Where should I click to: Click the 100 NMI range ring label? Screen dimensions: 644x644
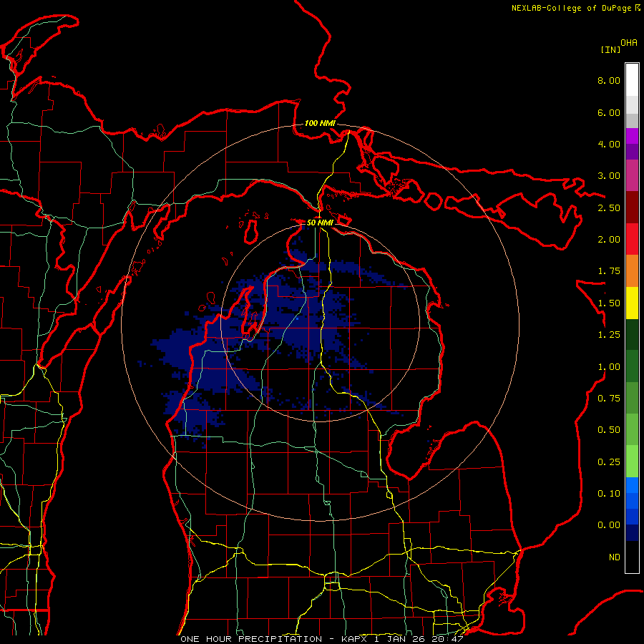pyautogui.click(x=320, y=123)
